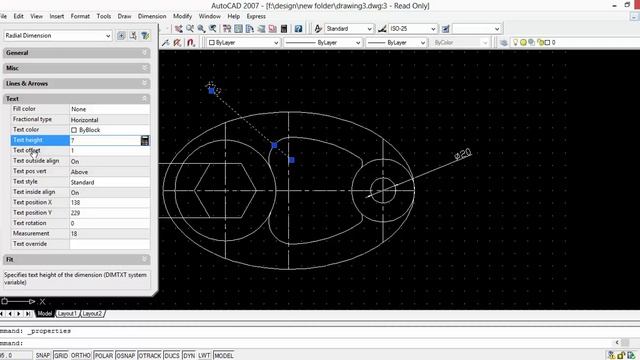Click the blue Help question mark icon

tap(298, 29)
